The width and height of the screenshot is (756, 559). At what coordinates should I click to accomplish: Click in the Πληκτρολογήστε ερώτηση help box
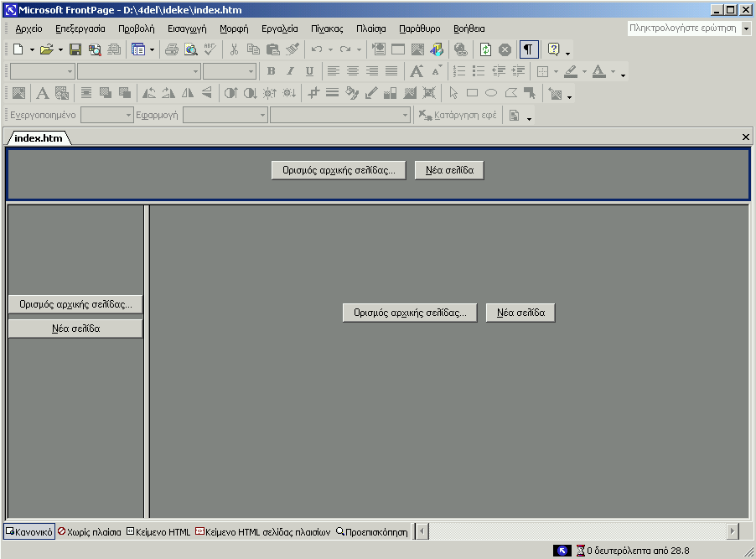tap(684, 28)
